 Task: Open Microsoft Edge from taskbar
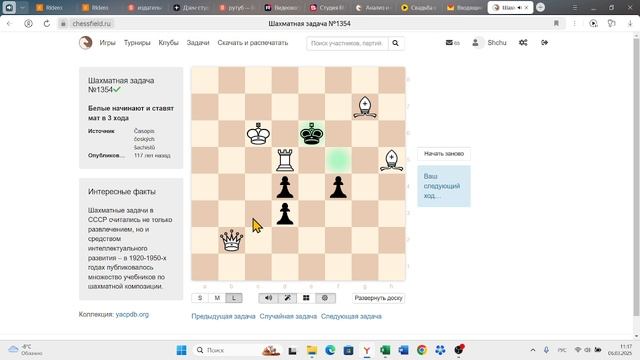[x=330, y=350]
